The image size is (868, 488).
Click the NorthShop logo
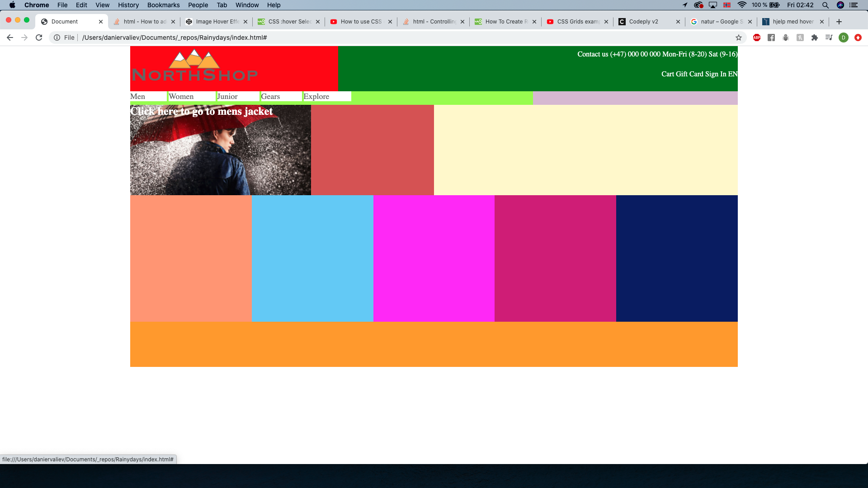(x=195, y=66)
